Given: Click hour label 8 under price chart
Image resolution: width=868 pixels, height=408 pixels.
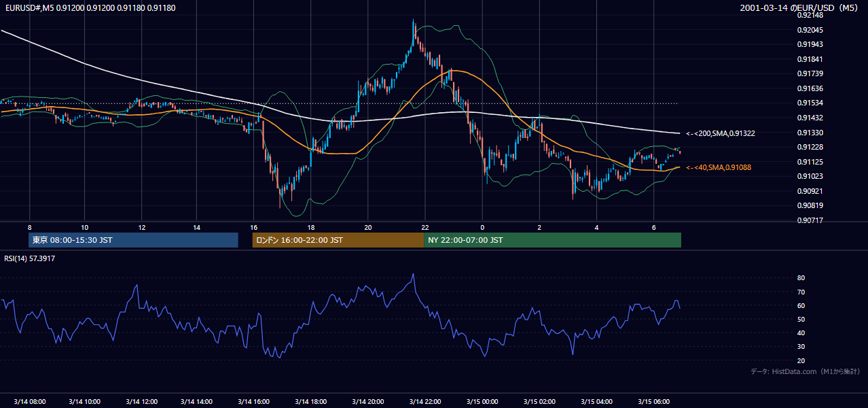Looking at the screenshot, I should [29, 227].
